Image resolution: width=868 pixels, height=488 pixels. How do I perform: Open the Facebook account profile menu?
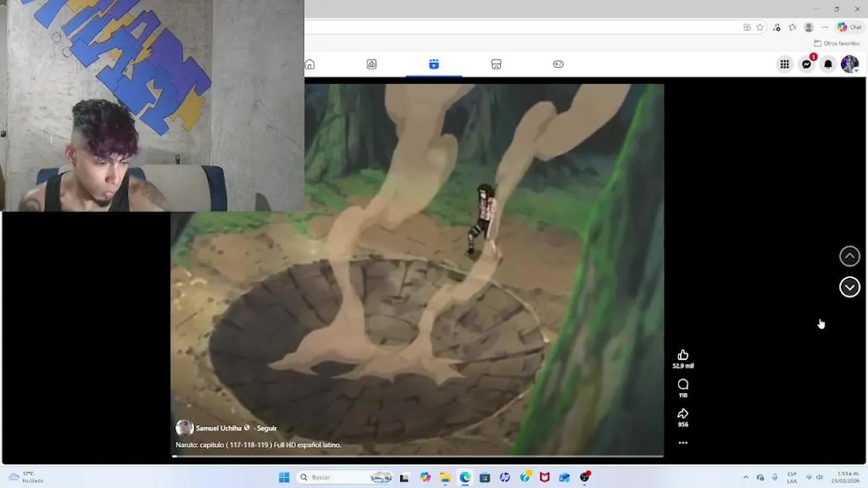tap(850, 64)
